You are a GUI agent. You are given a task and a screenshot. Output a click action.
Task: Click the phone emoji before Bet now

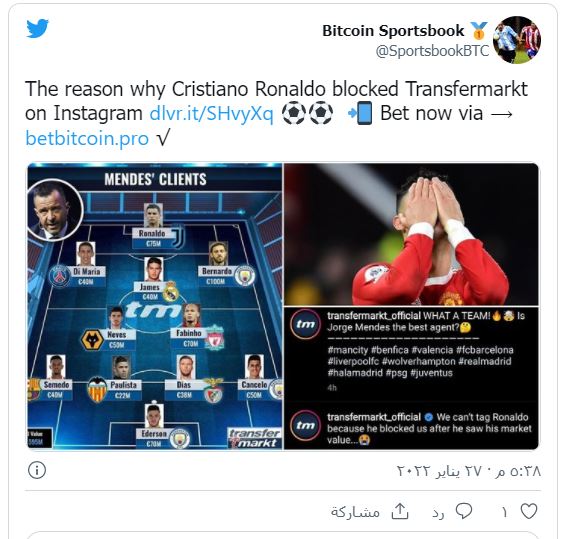360,113
